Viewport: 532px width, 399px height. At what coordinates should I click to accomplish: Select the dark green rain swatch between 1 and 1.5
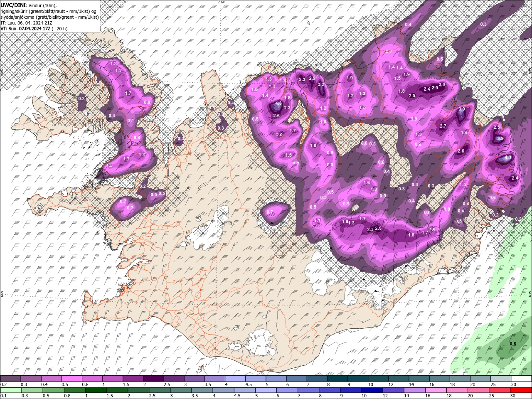(x=95, y=390)
